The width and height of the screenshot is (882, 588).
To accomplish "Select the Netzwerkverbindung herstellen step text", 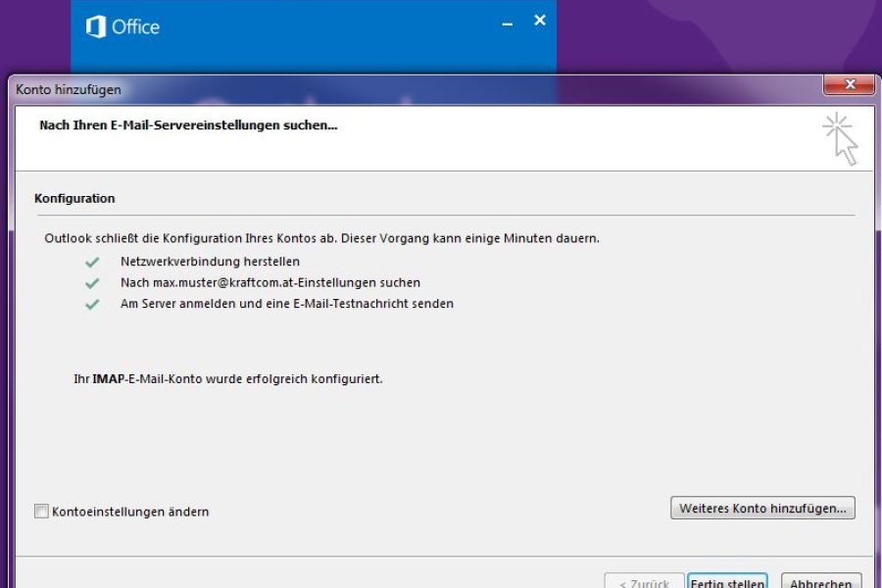I will (210, 262).
